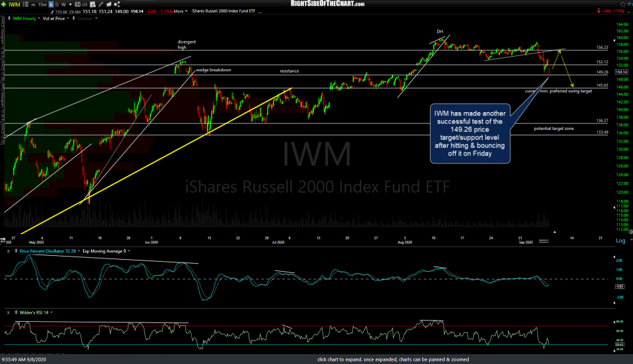The image size is (633, 364).
Task: Click the 152.12 price level label
Action: point(602,62)
